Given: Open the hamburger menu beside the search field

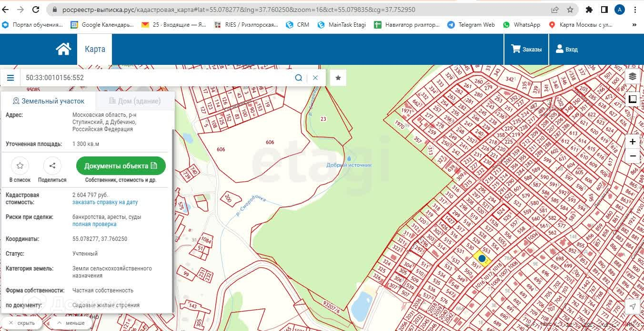Looking at the screenshot, I should click(x=10, y=78).
